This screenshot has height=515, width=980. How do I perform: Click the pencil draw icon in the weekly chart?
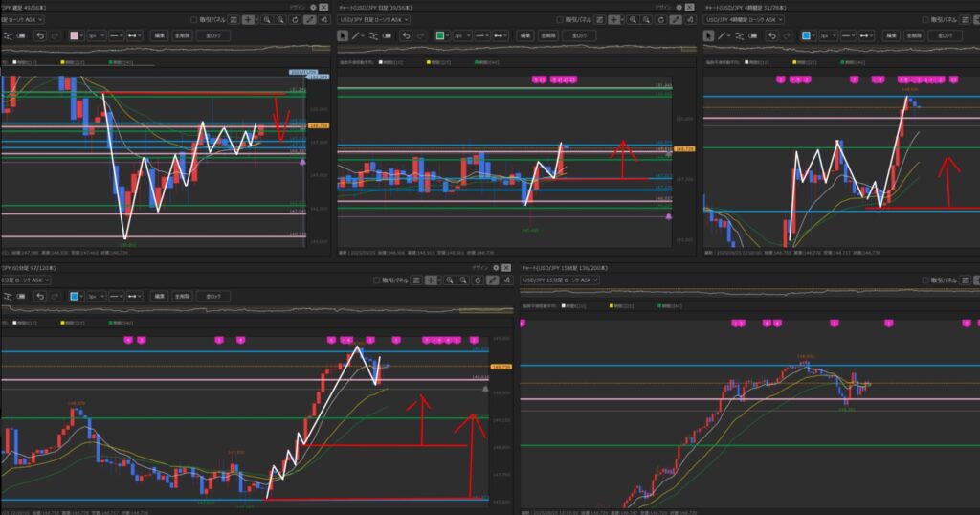pyautogui.click(x=309, y=19)
